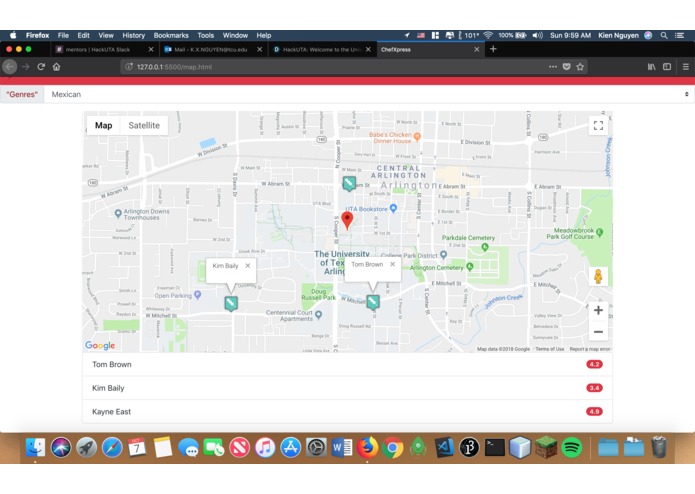The image size is (695, 494).
Task: Go to Firefox home page
Action: coord(56,67)
